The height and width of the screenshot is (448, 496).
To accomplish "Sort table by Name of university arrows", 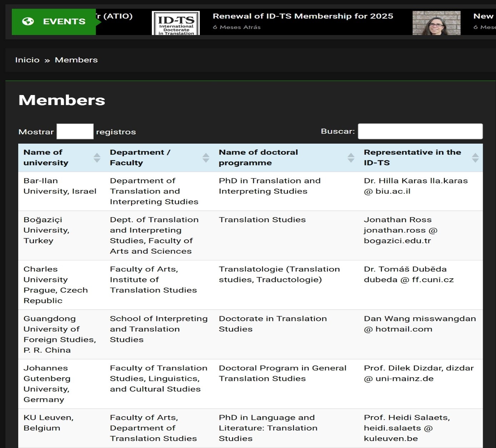I will tap(97, 158).
